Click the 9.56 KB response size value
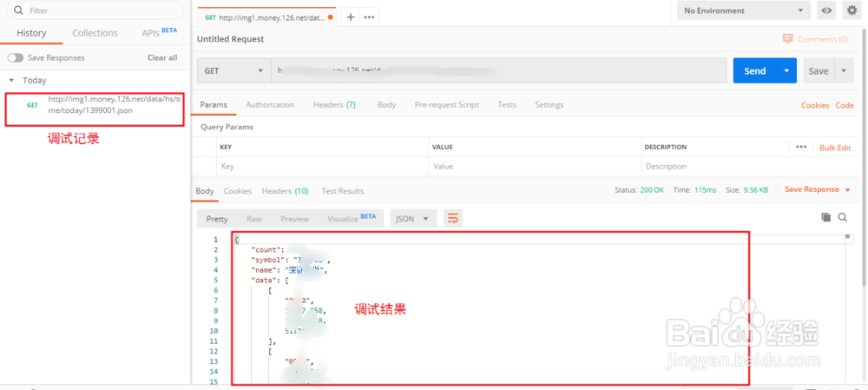The height and width of the screenshot is (390, 868). click(x=755, y=190)
